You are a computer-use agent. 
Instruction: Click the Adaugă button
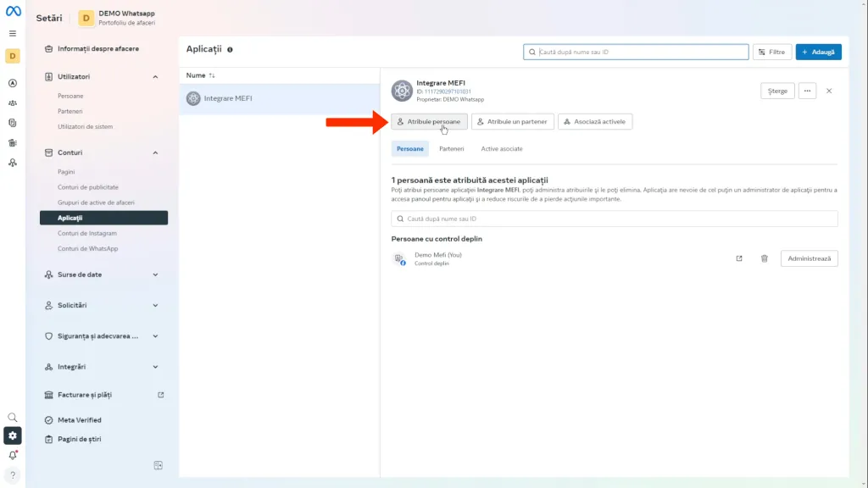[x=818, y=52]
